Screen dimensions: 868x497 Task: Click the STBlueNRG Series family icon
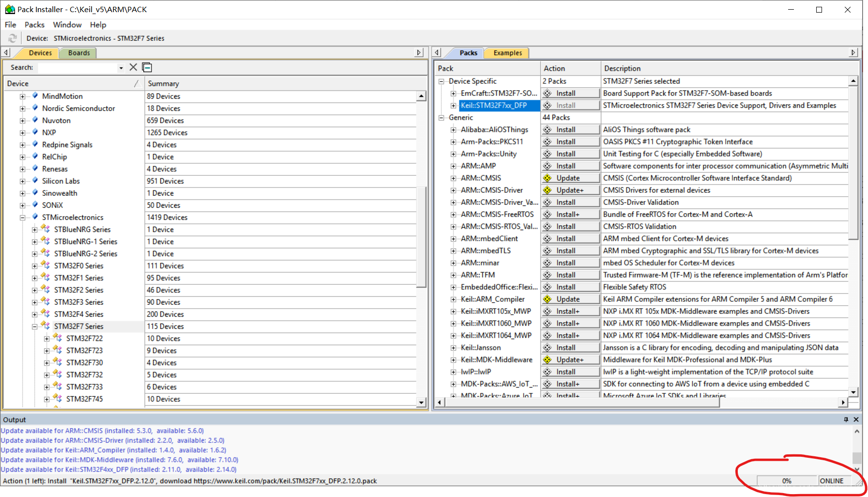[46, 229]
